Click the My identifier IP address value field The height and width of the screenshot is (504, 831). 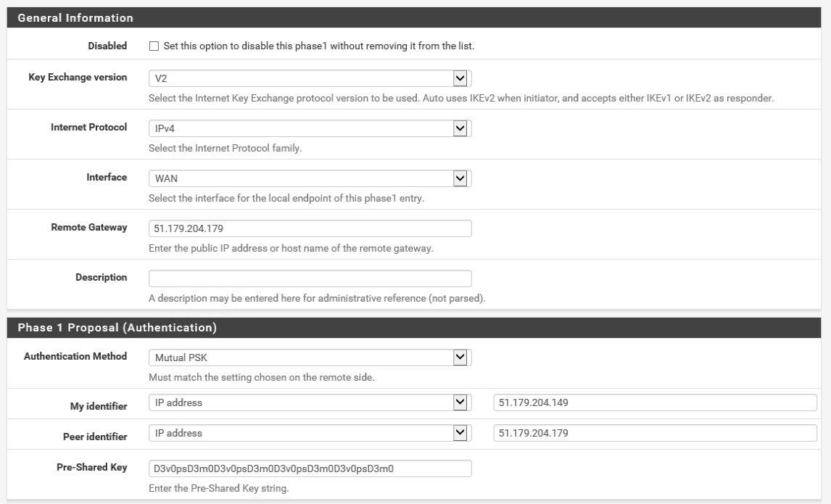[655, 402]
